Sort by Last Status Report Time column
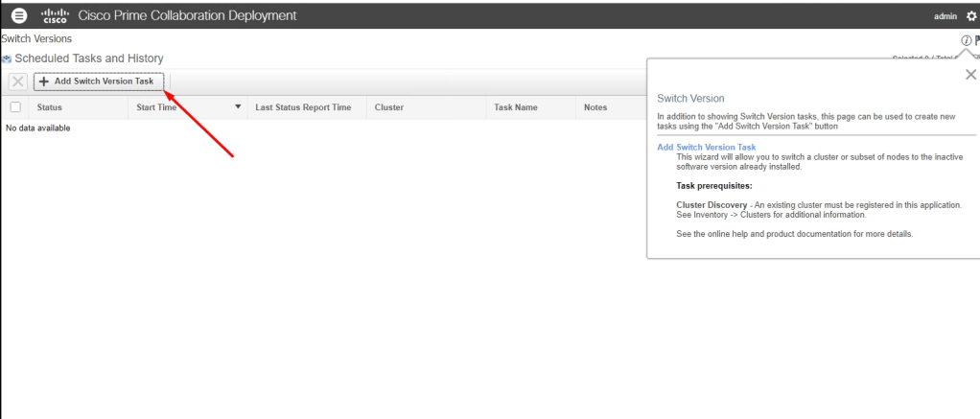This screenshot has width=980, height=419. [x=302, y=107]
